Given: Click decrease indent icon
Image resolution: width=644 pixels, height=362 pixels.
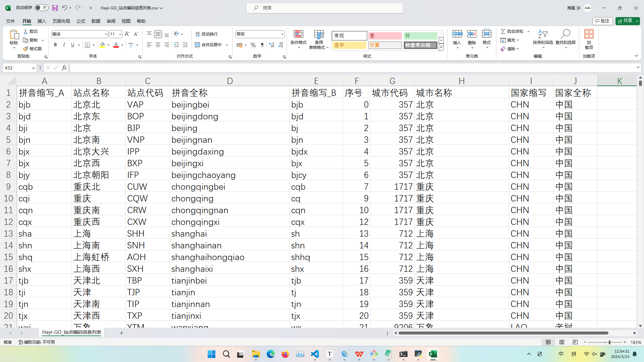Looking at the screenshot, I should pyautogui.click(x=176, y=45).
